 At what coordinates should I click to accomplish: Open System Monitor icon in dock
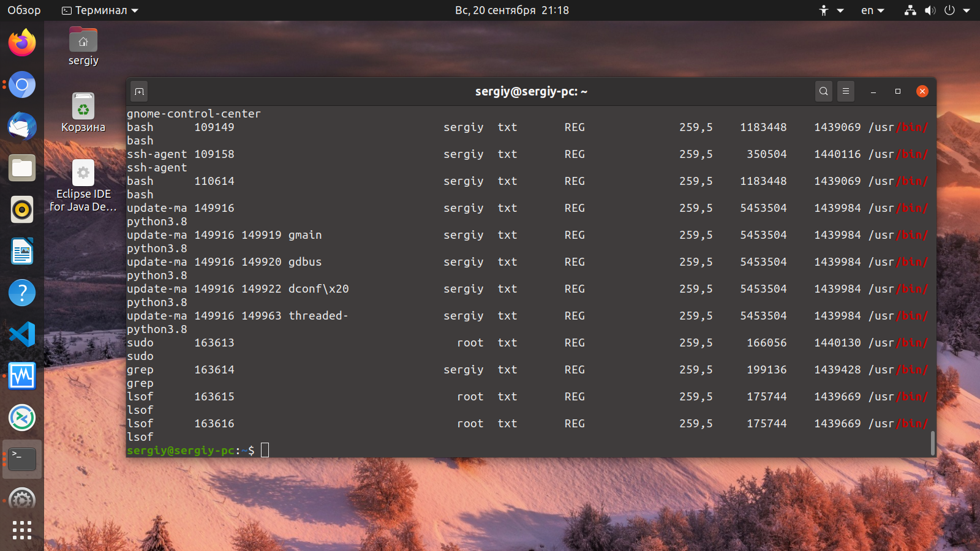(x=22, y=376)
